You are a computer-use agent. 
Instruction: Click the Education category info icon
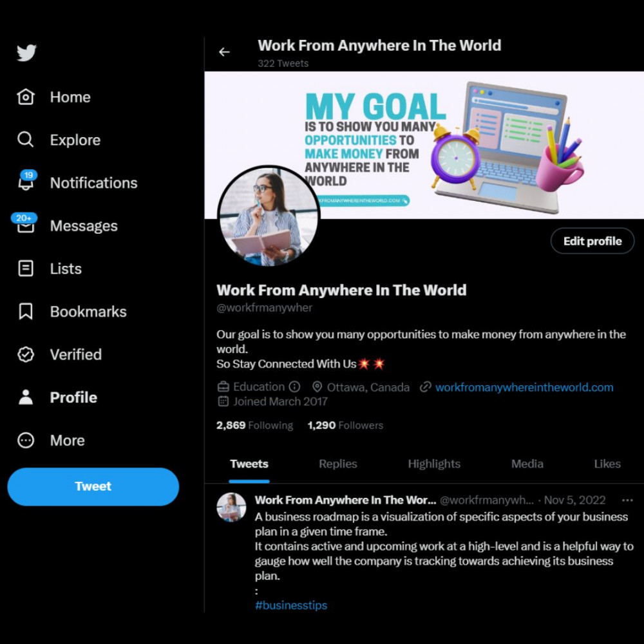294,386
